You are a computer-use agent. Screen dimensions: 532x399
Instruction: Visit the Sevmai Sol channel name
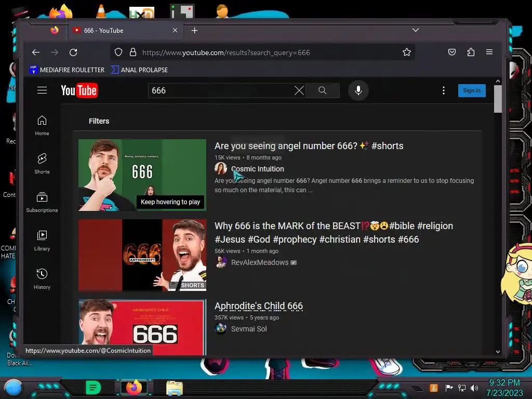click(249, 329)
